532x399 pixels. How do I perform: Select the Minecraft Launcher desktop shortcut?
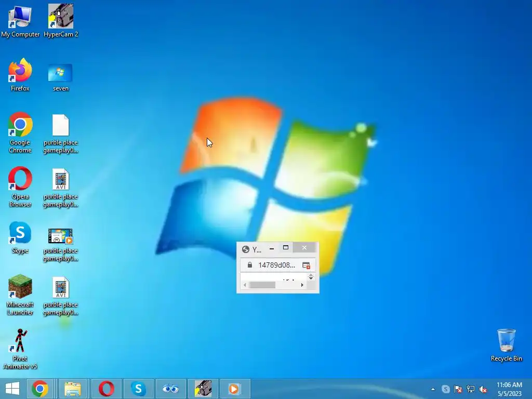20,295
